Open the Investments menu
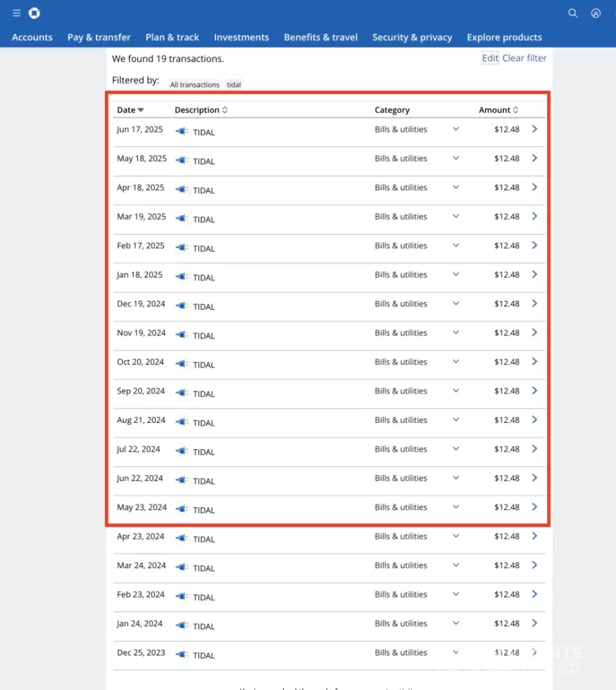This screenshot has width=616, height=690. pyautogui.click(x=241, y=37)
